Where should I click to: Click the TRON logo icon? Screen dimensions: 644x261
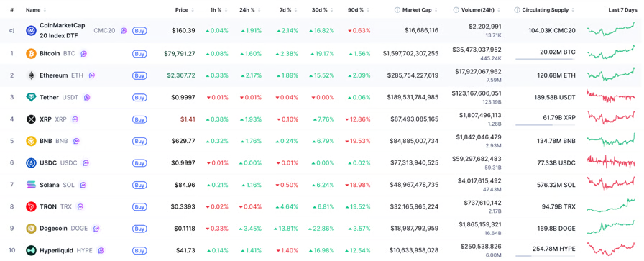[31, 207]
